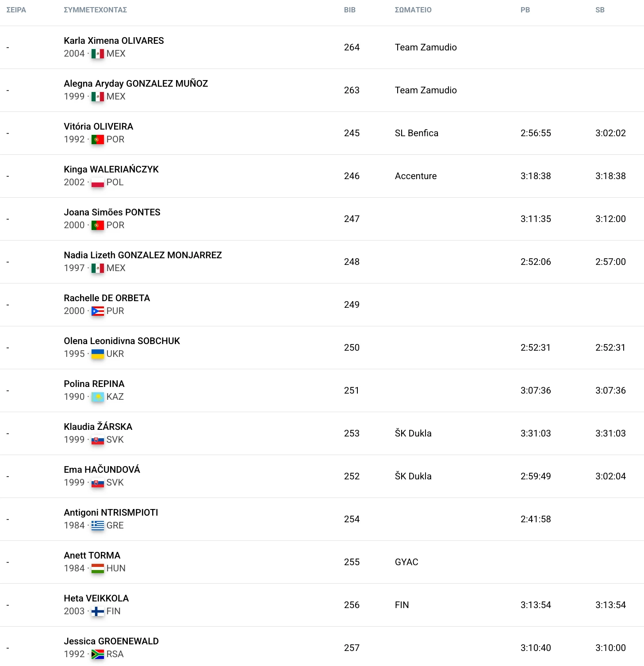Click the Mexico flag beside Karla Ximena OLIVARES
The height and width of the screenshot is (666, 644).
[x=98, y=54]
